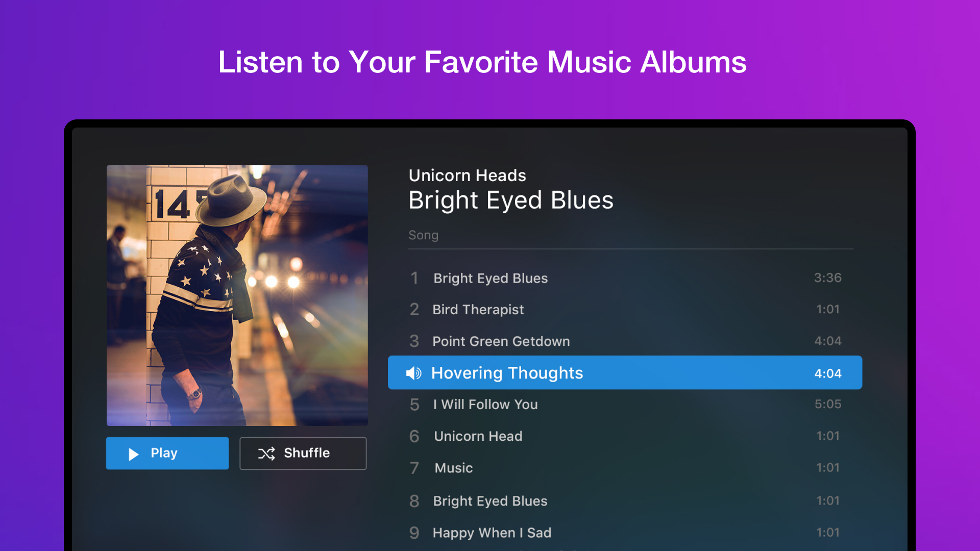Play Happy When I Sad
This screenshot has width=980, height=551.
pyautogui.click(x=492, y=533)
